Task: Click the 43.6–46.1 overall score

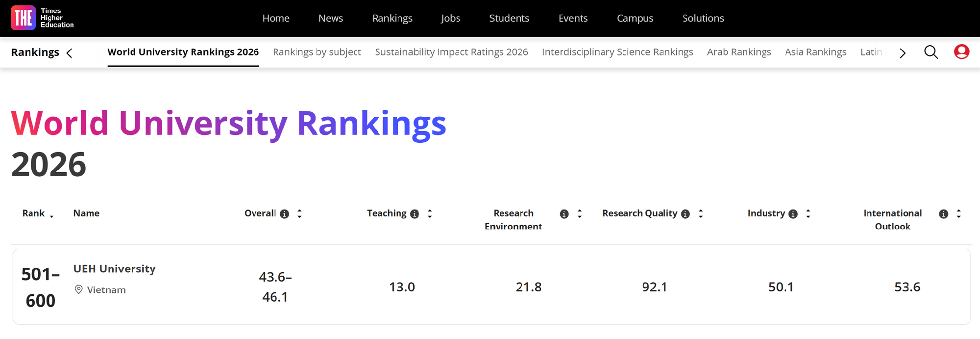Action: coord(275,287)
